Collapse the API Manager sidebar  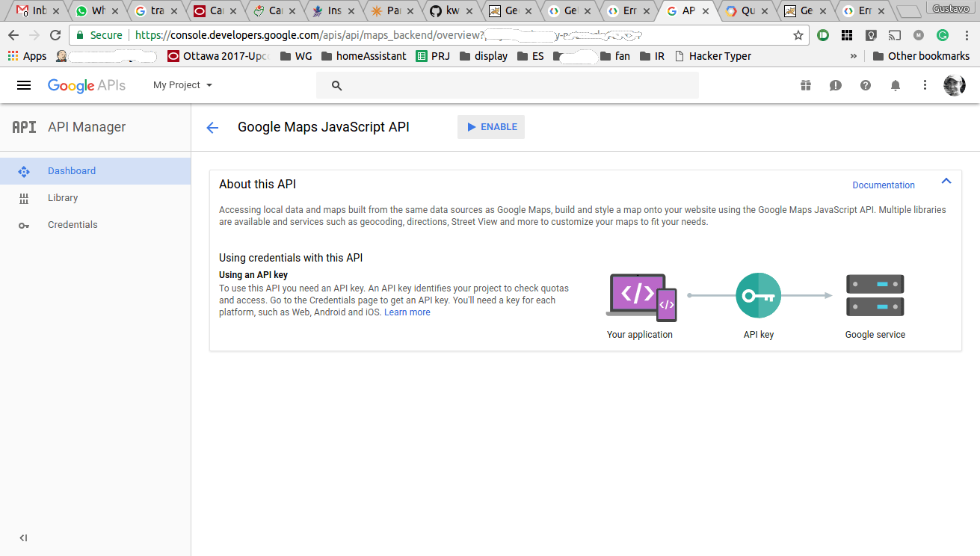(23, 538)
